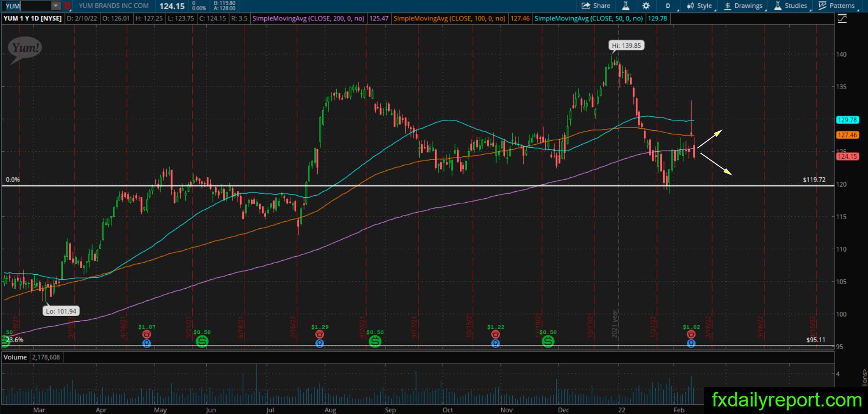Screen dimensions: 868x414
Task: Open the flask icon left of the gear
Action: (x=626, y=6)
